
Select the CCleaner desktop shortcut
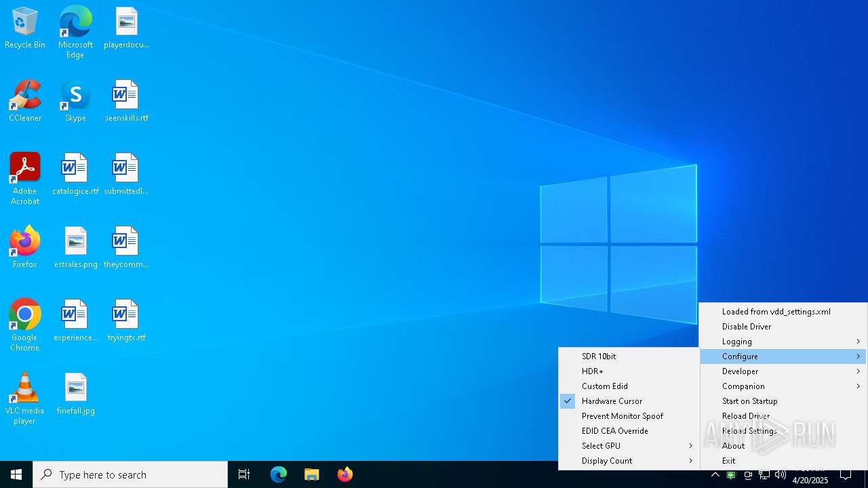(25, 102)
